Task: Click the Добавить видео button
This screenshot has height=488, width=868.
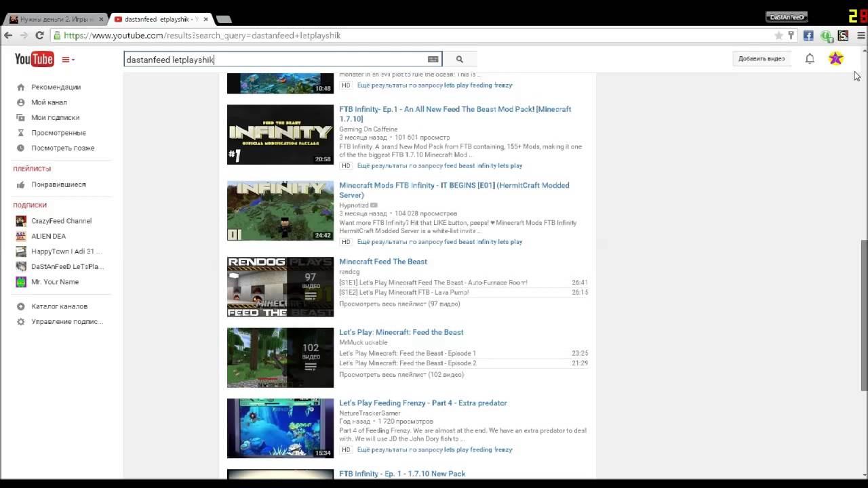Action: (x=762, y=59)
